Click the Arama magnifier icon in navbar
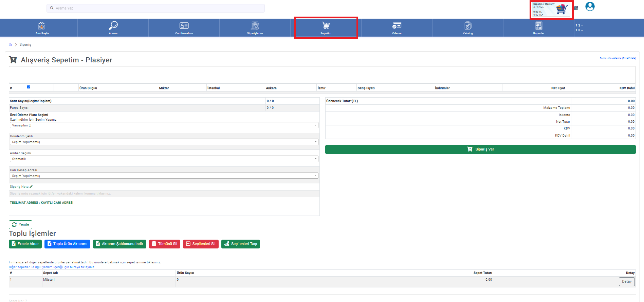644x302 pixels. [x=113, y=26]
